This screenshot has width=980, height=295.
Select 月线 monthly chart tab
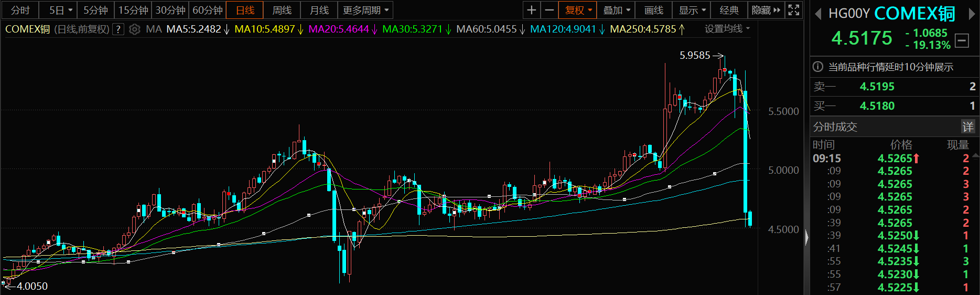319,10
